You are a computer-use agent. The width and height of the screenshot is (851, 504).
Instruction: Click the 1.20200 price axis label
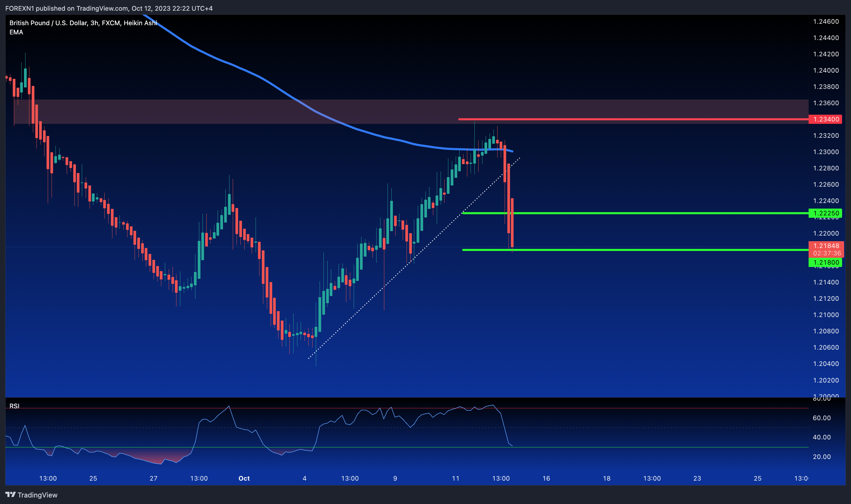pos(826,380)
